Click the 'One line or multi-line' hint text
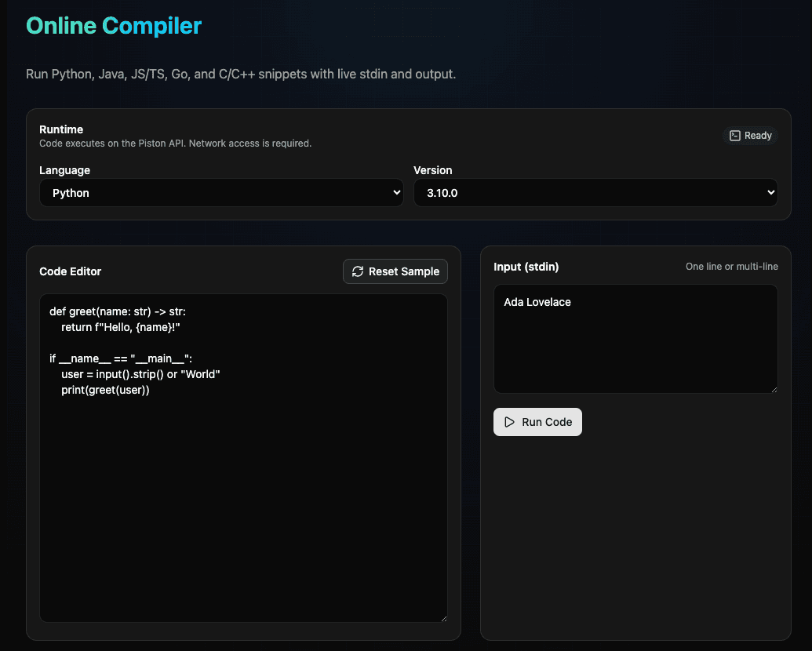Viewport: 812px width, 651px height. (x=731, y=267)
